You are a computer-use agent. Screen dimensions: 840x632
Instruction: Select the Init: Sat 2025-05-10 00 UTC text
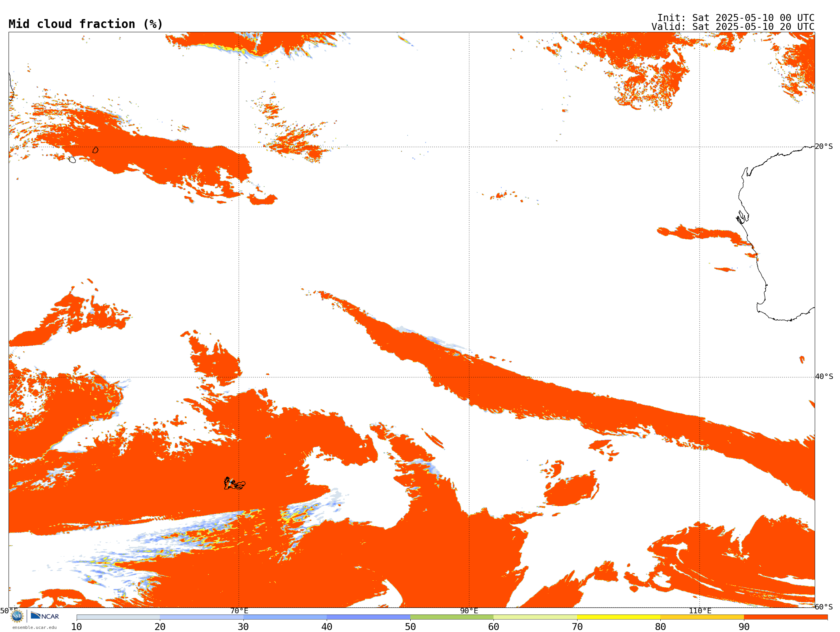[x=736, y=18]
